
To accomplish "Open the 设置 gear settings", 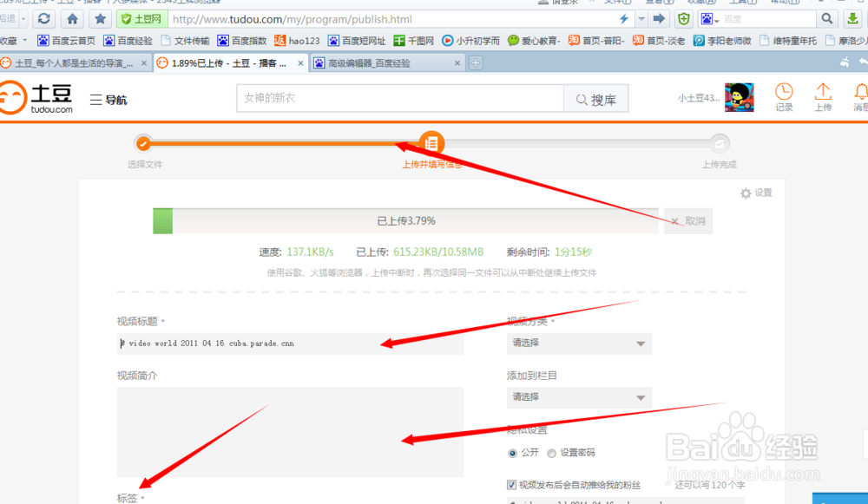I will (x=756, y=193).
